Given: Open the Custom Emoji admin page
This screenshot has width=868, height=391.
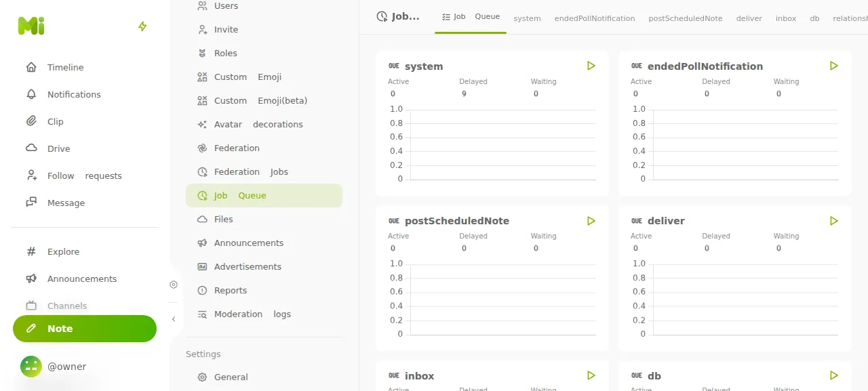Looking at the screenshot, I should pyautogui.click(x=264, y=77).
